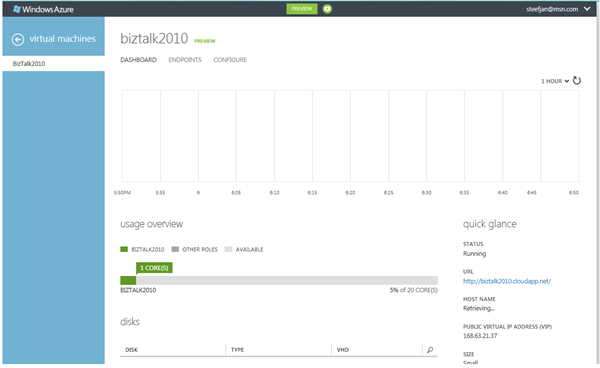Switch to the CONFIGURE tab
The width and height of the screenshot is (600, 368).
(x=230, y=60)
